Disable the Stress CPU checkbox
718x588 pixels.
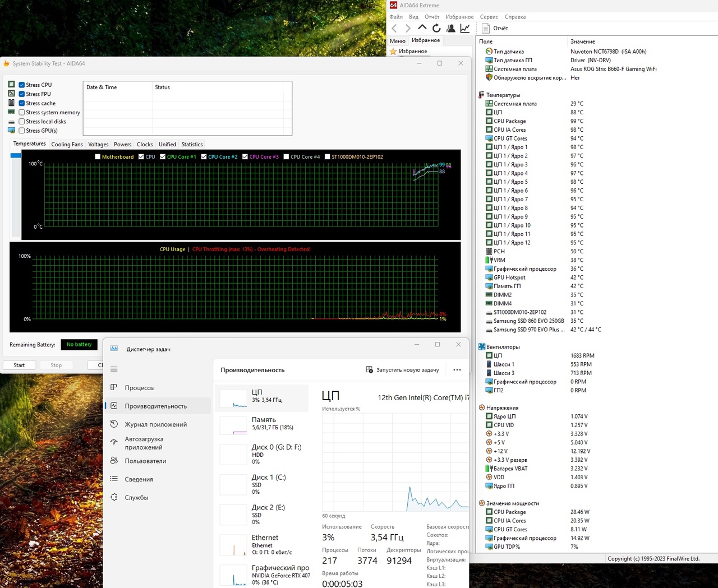(x=22, y=85)
